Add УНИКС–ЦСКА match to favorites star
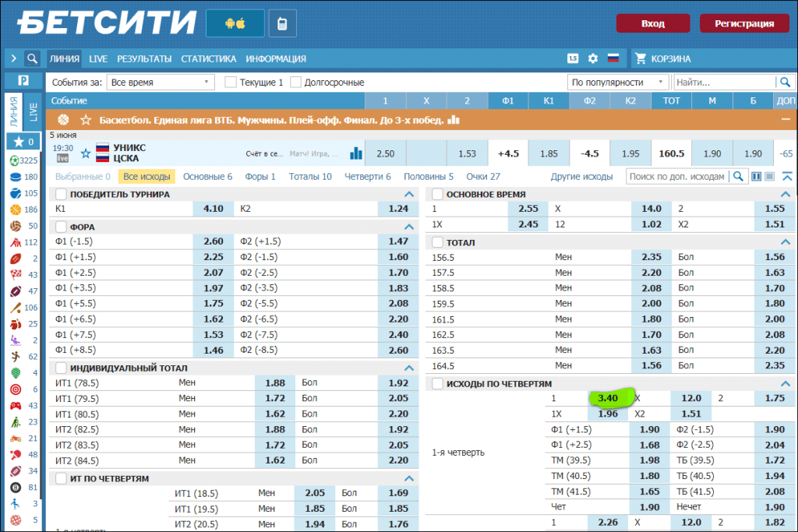 pos(86,153)
